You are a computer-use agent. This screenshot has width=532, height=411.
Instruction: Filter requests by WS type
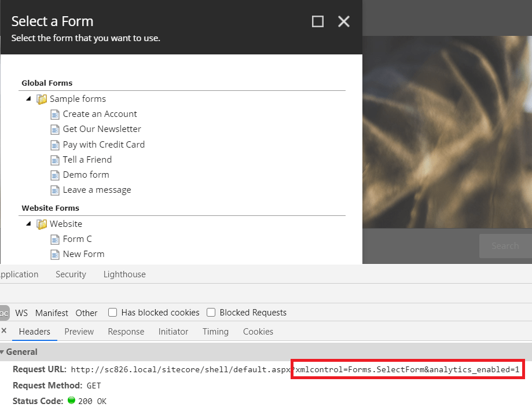21,313
